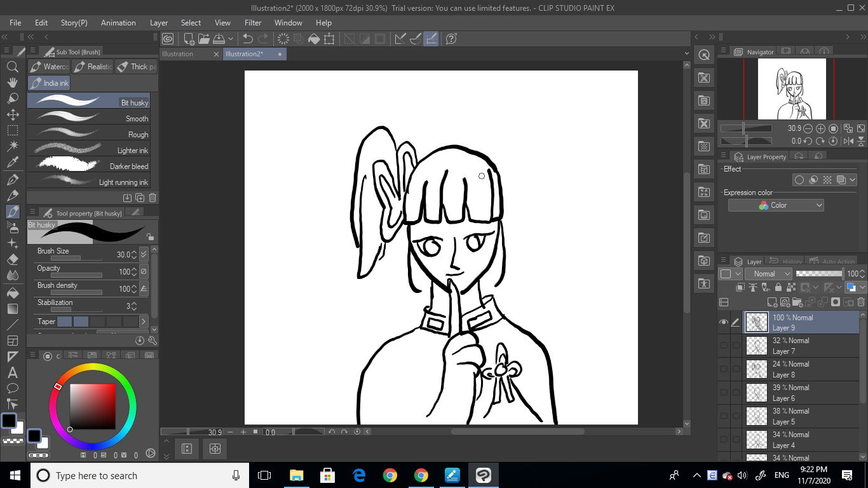This screenshot has height=488, width=868.
Task: Select the Zoom magnifier tool
Action: click(12, 66)
